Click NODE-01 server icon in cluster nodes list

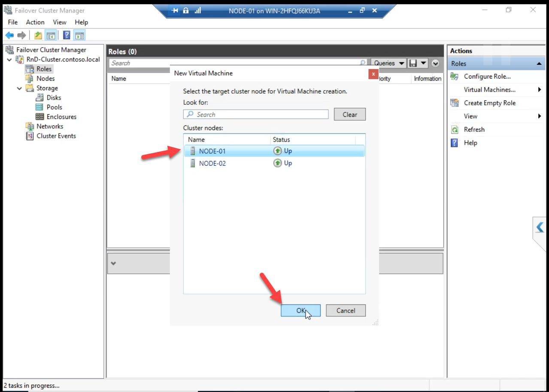(x=193, y=151)
